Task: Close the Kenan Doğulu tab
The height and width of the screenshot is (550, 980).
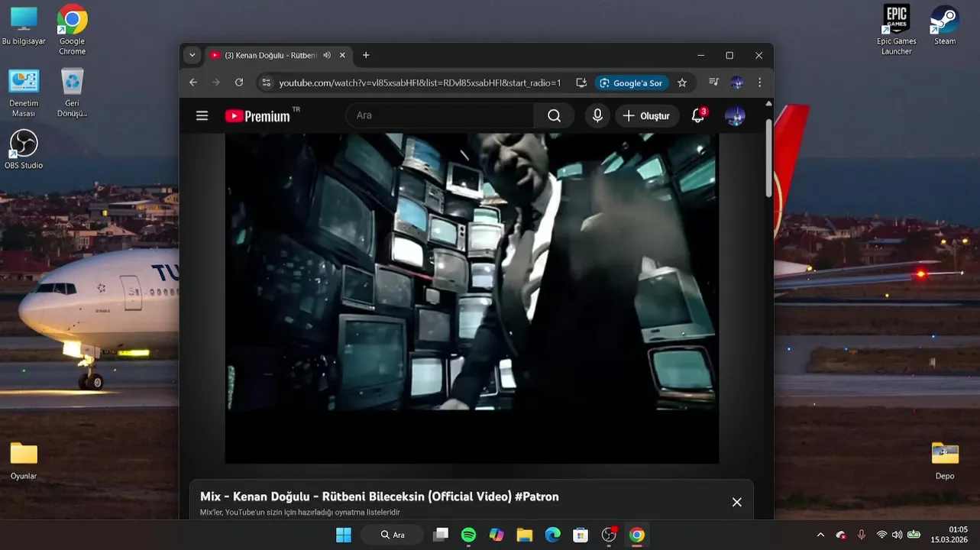Action: (x=342, y=55)
